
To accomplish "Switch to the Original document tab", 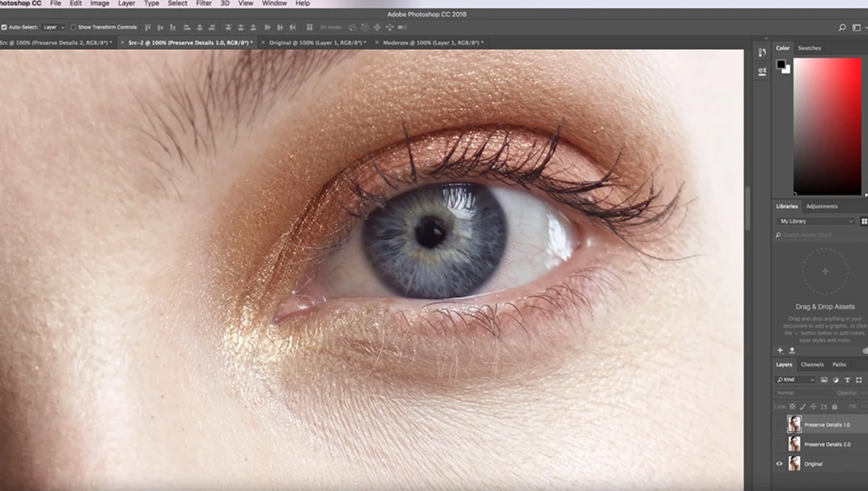I will point(317,43).
